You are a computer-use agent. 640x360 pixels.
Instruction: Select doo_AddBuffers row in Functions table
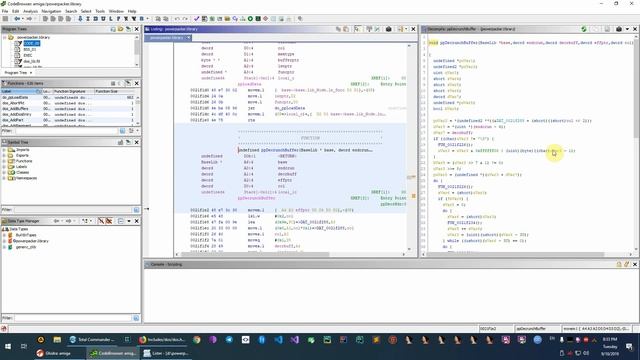coord(67,109)
